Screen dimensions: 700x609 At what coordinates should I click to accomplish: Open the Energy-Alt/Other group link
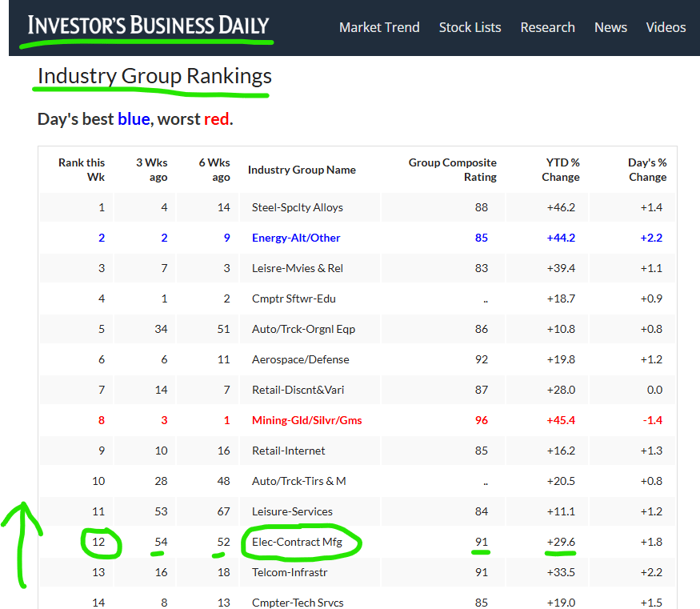[296, 238]
